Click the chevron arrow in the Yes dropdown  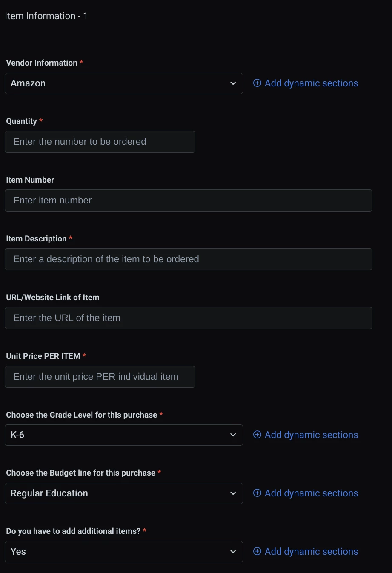pyautogui.click(x=233, y=552)
